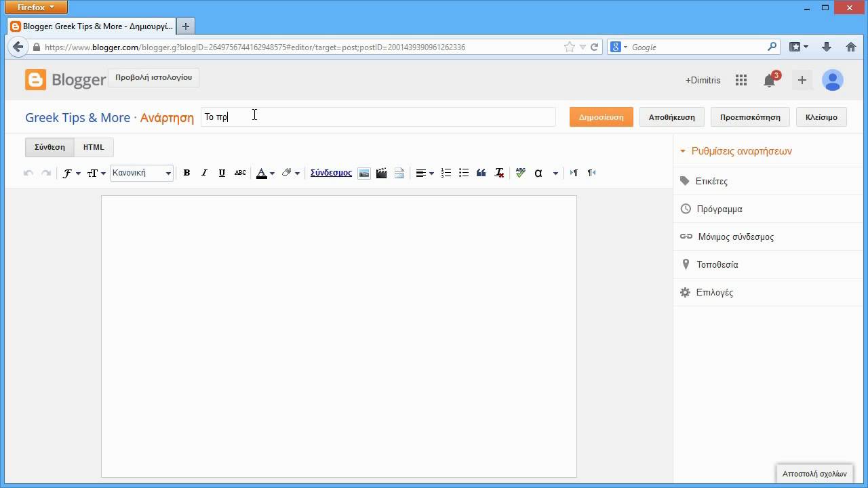Click the undo arrow in editor toolbar

tap(28, 173)
